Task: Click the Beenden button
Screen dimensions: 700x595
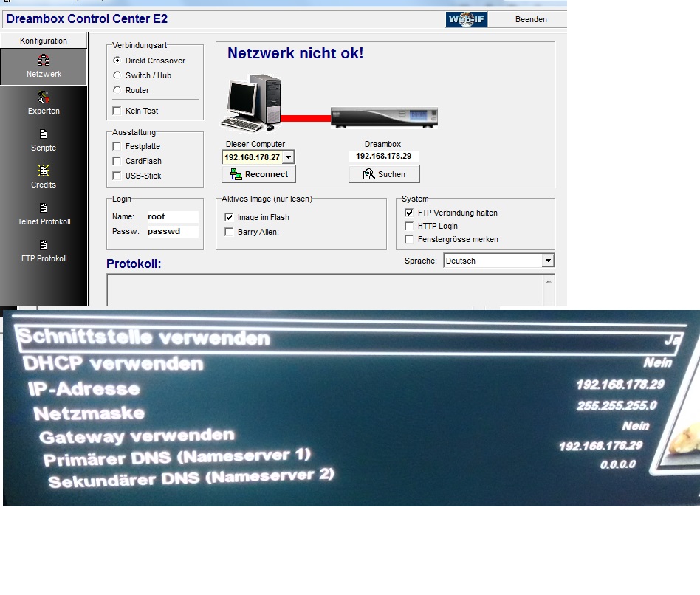Action: [x=531, y=19]
